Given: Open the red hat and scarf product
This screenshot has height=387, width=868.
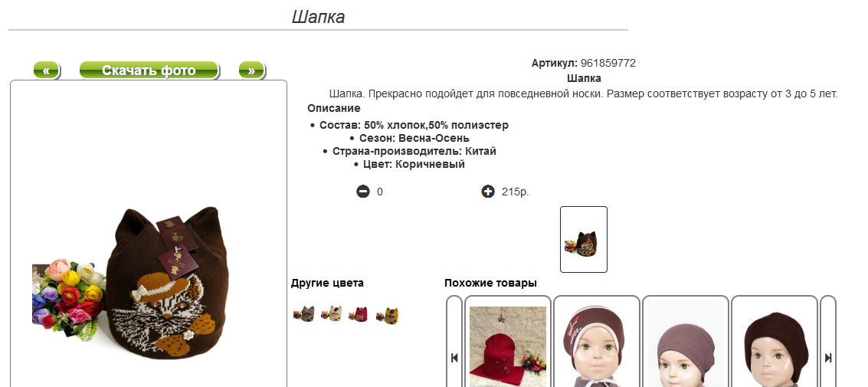Looking at the screenshot, I should point(508,342).
